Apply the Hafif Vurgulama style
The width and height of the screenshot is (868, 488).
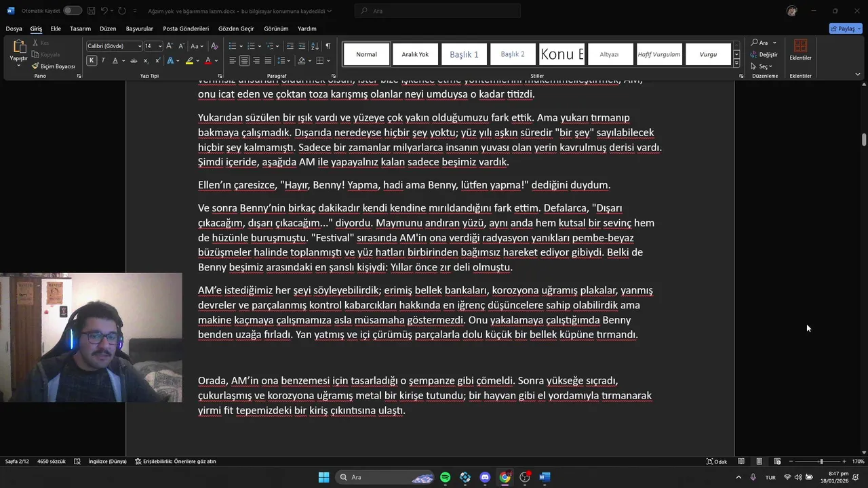659,54
